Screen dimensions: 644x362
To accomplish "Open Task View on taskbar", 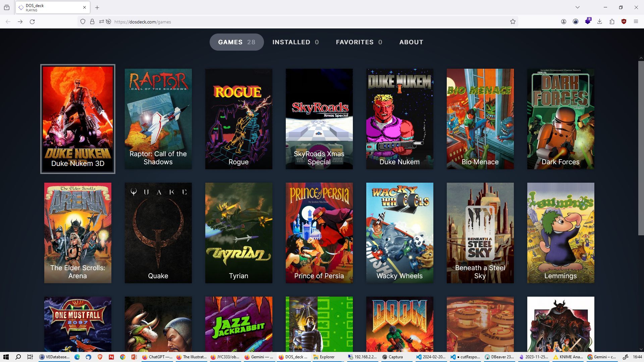I will pos(30,357).
